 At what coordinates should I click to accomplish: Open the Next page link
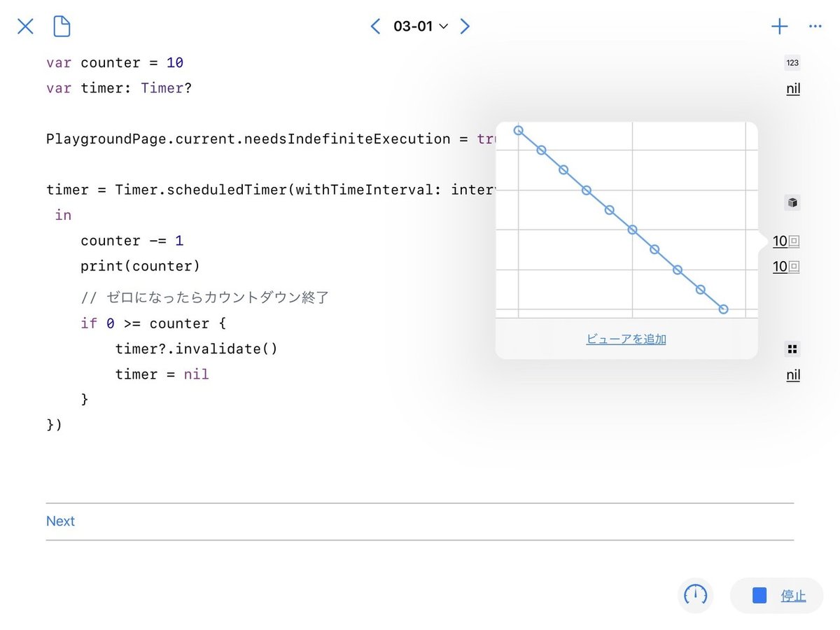pos(60,521)
